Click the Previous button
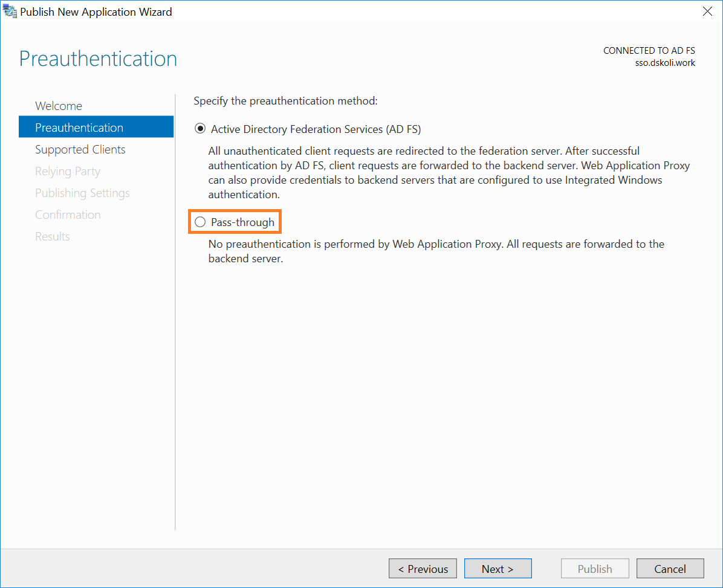The height and width of the screenshot is (588, 723). click(x=423, y=569)
